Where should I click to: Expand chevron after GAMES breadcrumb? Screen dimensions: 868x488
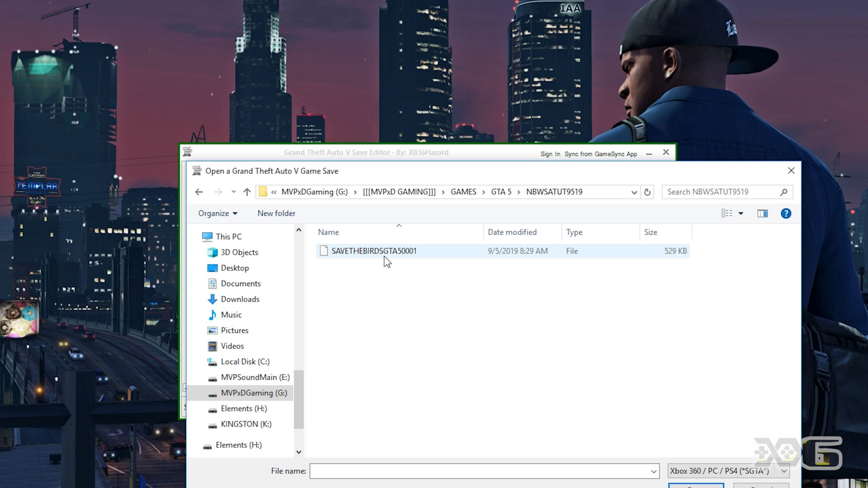click(484, 192)
